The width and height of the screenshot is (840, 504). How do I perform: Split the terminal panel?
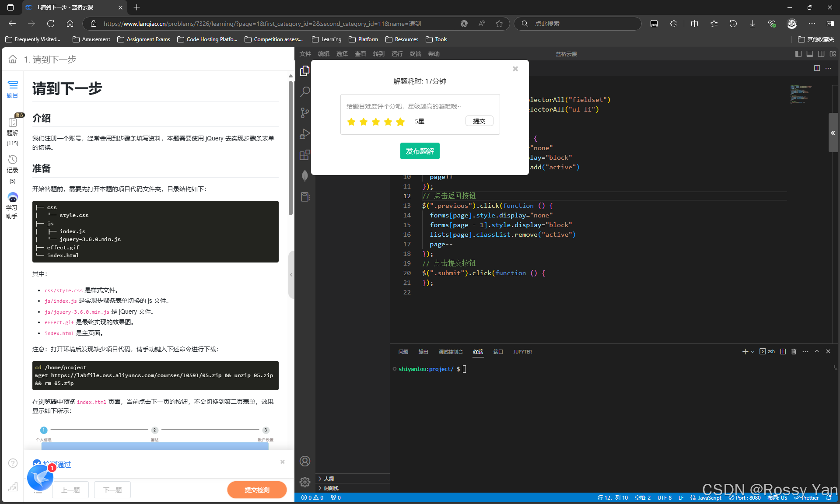pos(783,352)
